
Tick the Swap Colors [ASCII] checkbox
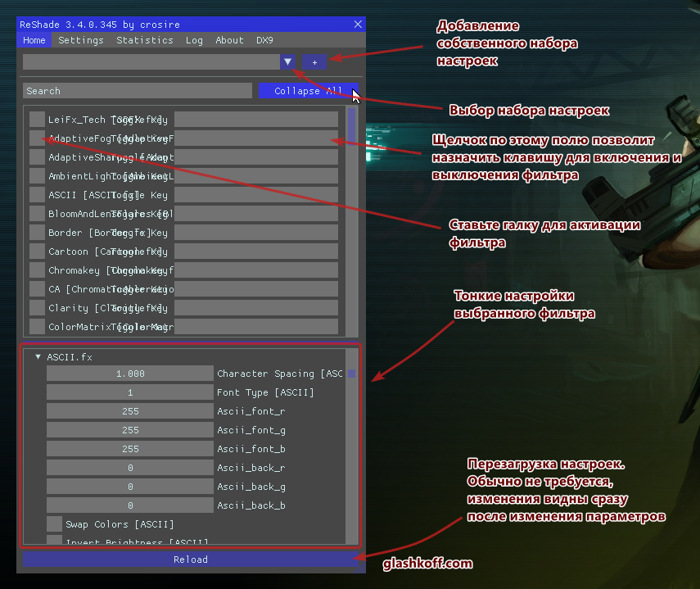54,524
